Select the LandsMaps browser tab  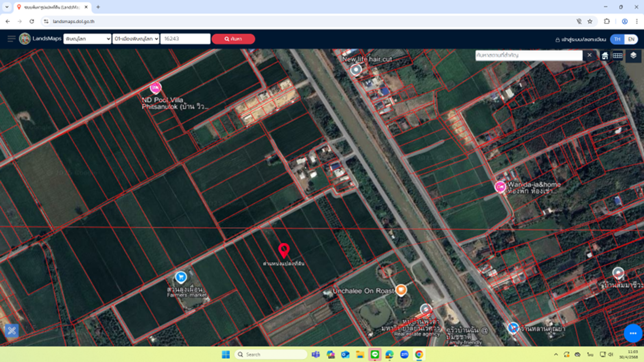50,7
